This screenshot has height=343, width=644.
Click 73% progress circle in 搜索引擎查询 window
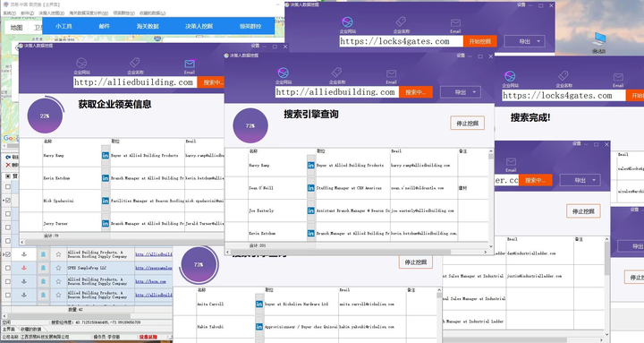[x=250, y=125]
